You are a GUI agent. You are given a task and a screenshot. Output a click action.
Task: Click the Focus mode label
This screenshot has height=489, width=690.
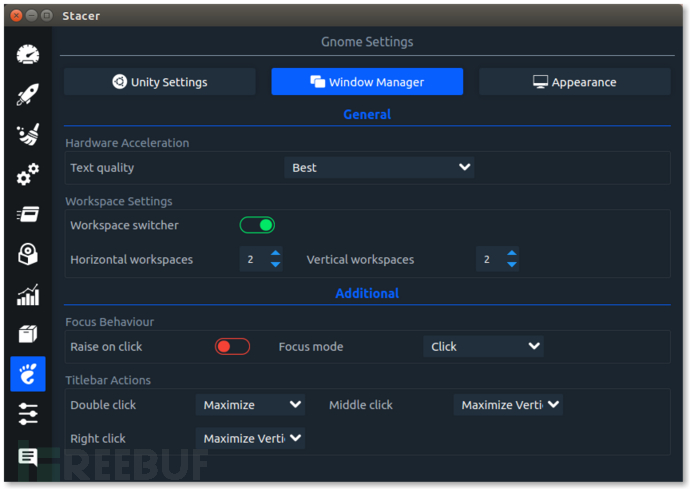[x=311, y=346]
